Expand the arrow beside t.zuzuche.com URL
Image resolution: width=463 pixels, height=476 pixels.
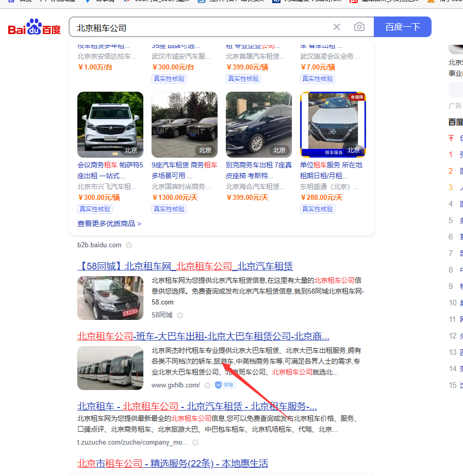[x=195, y=443]
